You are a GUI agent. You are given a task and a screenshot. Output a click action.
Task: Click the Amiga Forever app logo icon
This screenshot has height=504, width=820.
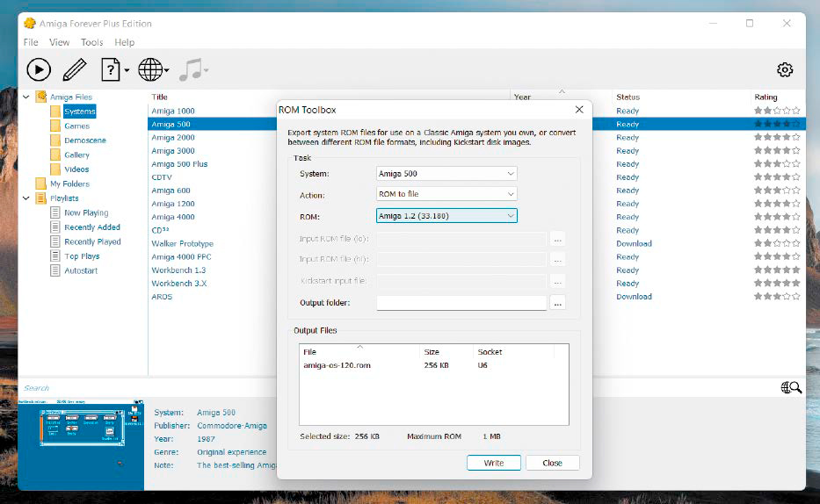[x=30, y=24]
